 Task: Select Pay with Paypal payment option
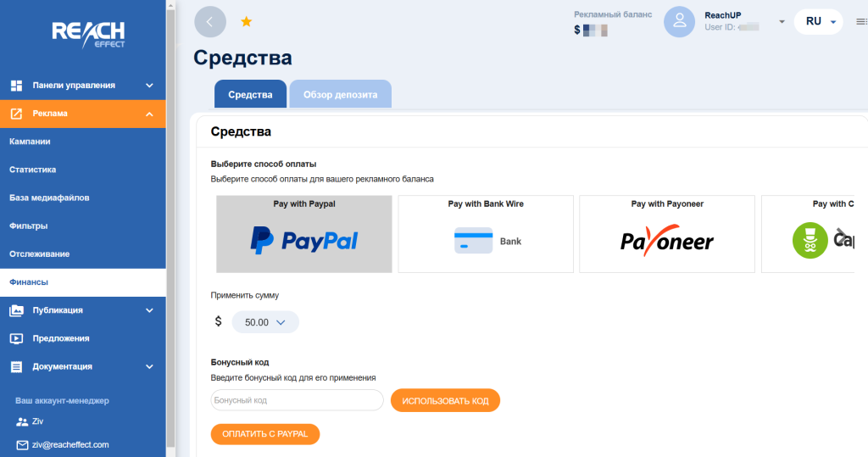[x=304, y=234]
